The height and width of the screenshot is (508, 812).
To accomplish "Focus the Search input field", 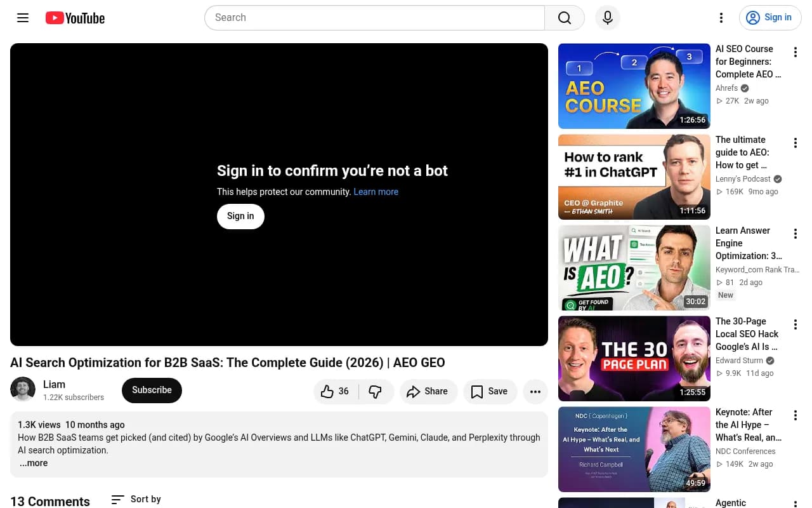I will coord(374,18).
